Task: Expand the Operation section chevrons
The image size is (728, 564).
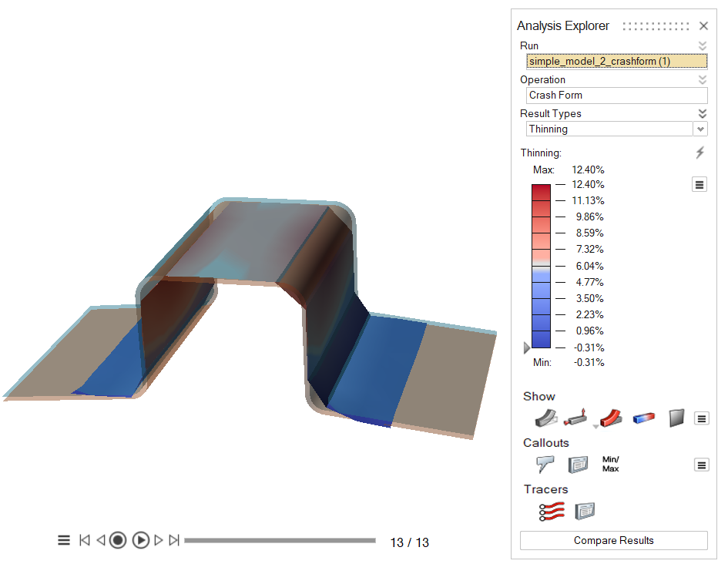Action: pyautogui.click(x=702, y=79)
